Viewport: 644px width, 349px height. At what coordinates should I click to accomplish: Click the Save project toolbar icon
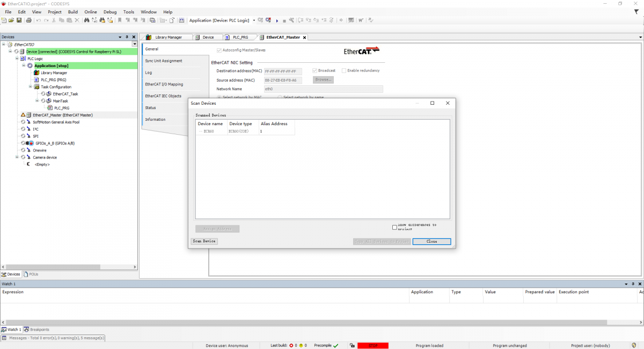tap(19, 20)
